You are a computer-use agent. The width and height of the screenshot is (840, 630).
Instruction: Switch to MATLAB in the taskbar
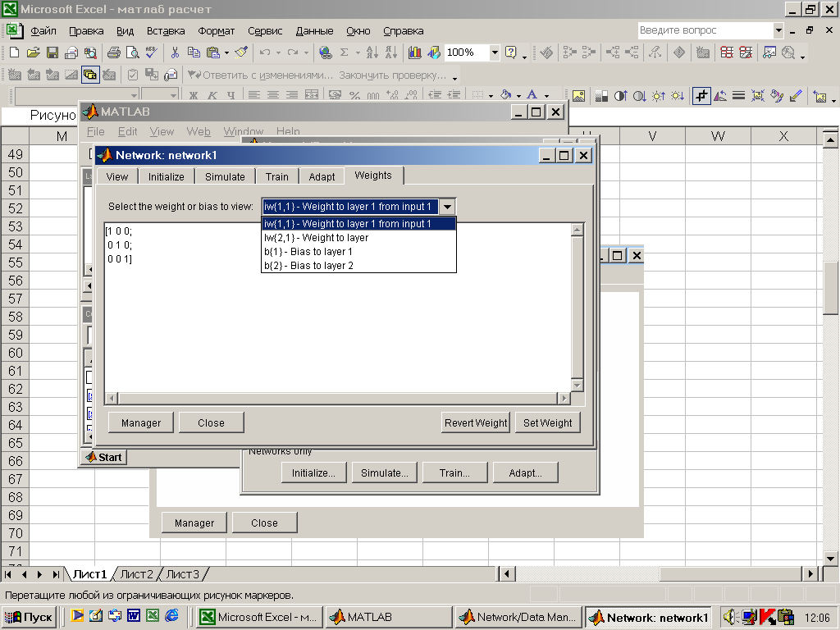390,617
